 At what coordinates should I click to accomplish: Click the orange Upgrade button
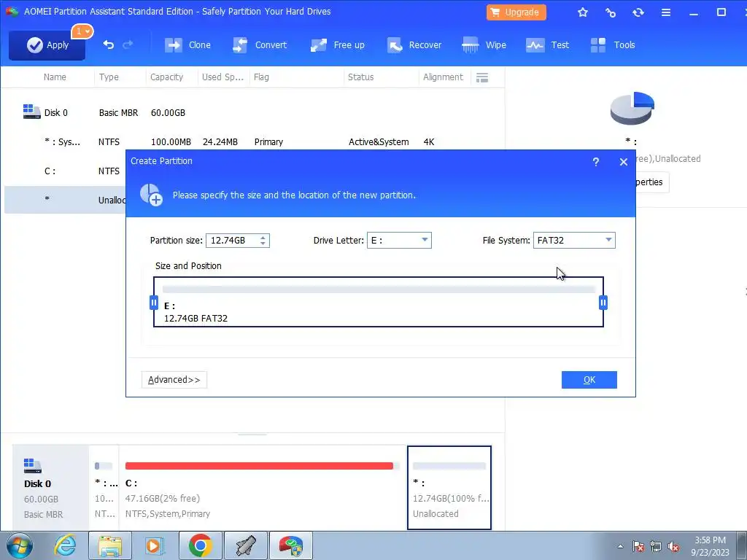tap(516, 12)
